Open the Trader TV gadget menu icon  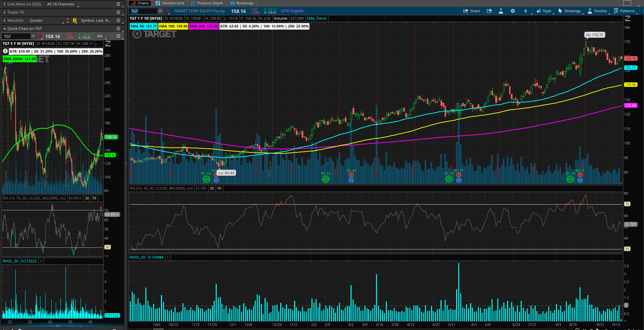(x=118, y=12)
